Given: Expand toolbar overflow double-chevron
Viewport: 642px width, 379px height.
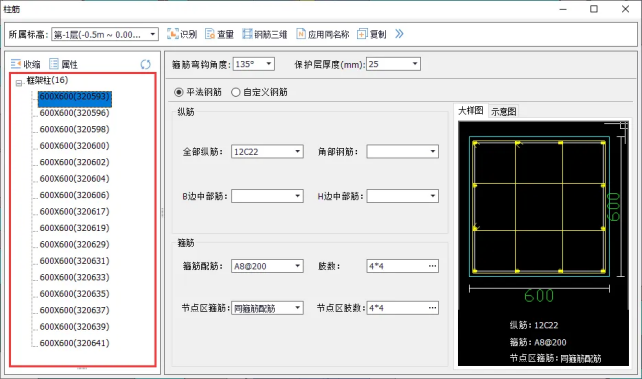Looking at the screenshot, I should (x=399, y=34).
